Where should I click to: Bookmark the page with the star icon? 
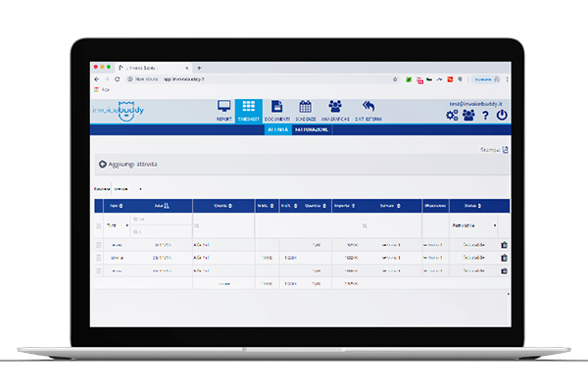coord(395,79)
